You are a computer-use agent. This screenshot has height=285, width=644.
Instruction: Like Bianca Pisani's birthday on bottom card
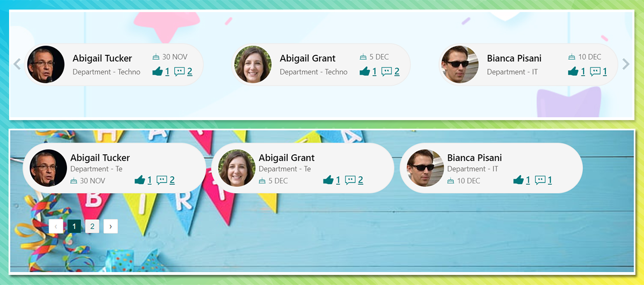(x=519, y=180)
